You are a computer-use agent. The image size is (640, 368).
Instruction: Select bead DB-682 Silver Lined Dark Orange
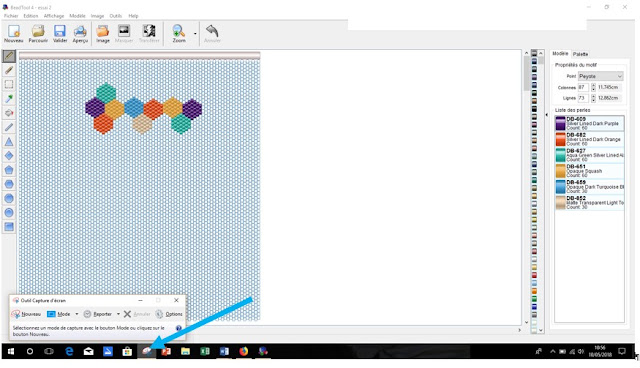[589, 139]
